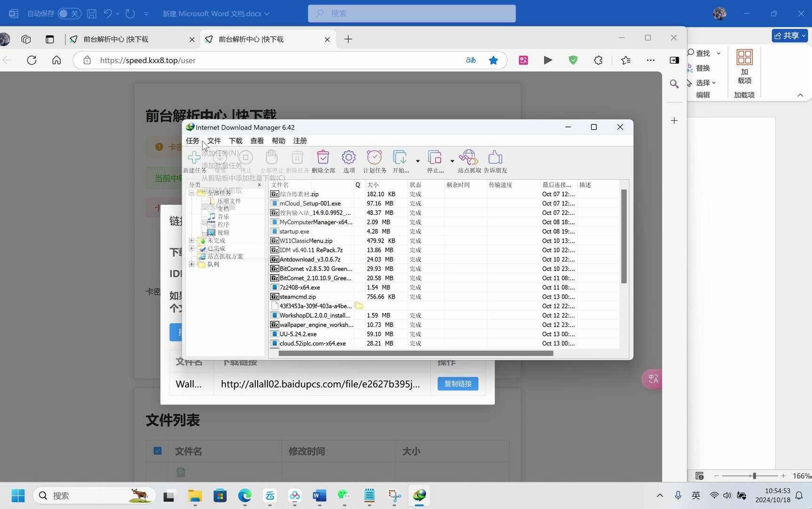This screenshot has height=509, width=812.
Task: Click the 删除全部 delete-all icon
Action: click(323, 157)
